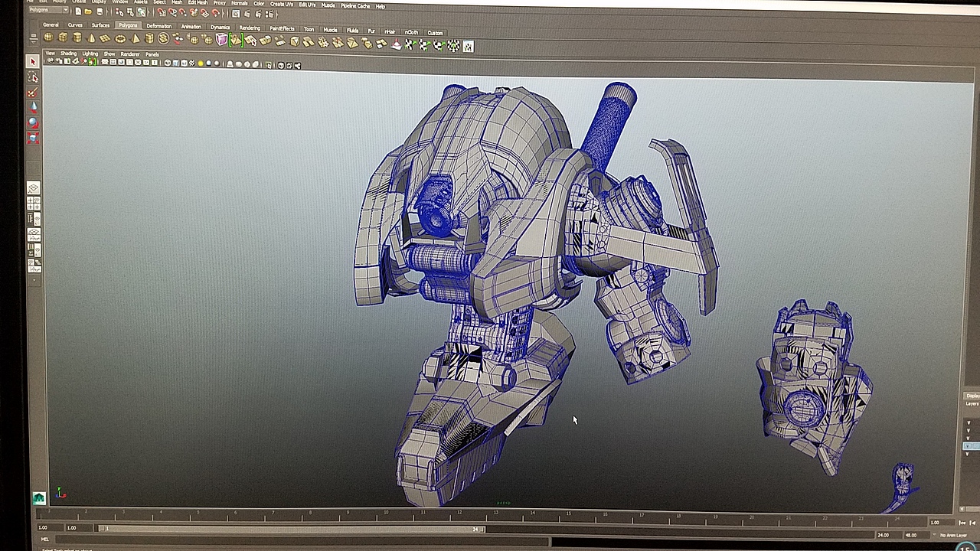980x551 pixels.
Task: Pick the Move tool cone icon
Action: 33,108
